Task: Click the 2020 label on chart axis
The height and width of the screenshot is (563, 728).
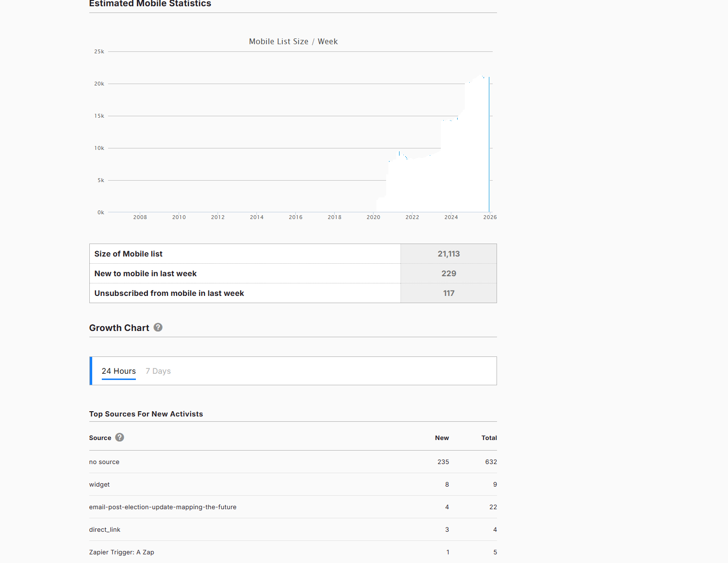Action: pos(373,217)
